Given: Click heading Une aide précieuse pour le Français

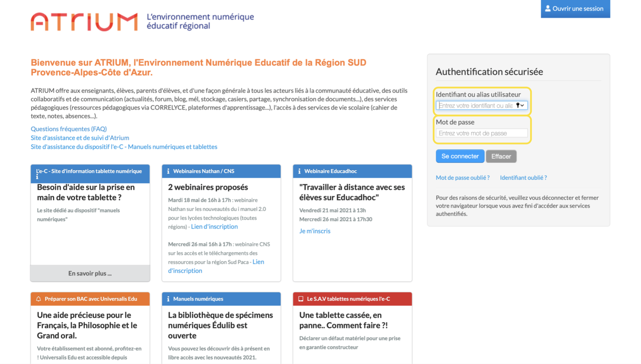Looking at the screenshot, I should click(87, 325).
